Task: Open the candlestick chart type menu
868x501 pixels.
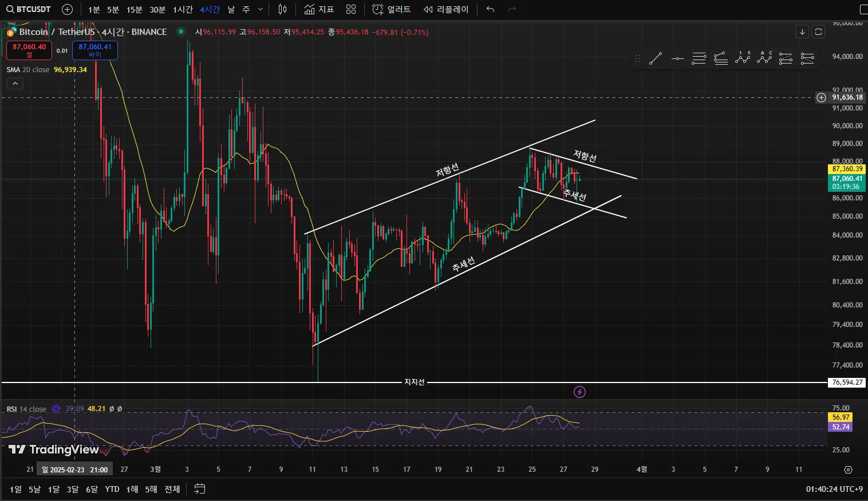Action: click(282, 9)
